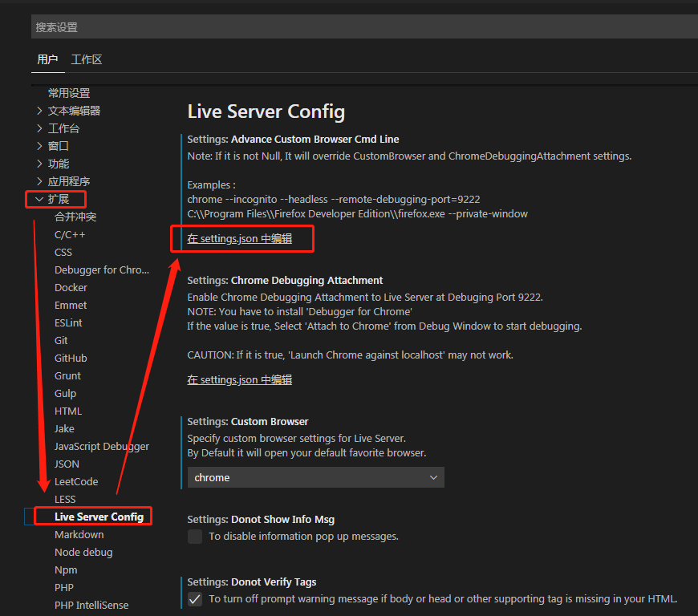
Task: Select the 用户 settings tab
Action: [x=47, y=59]
